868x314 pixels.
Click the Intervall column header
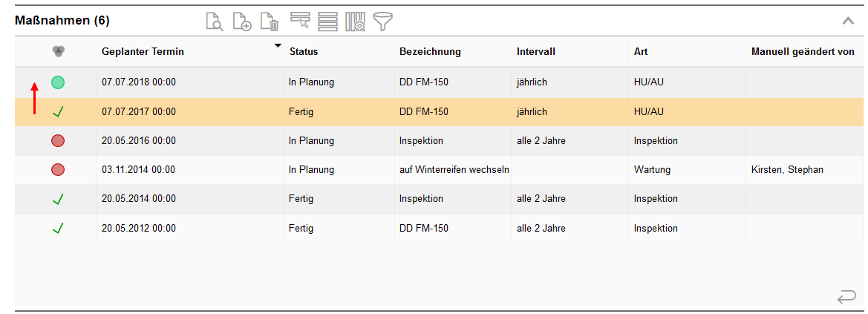tap(536, 52)
